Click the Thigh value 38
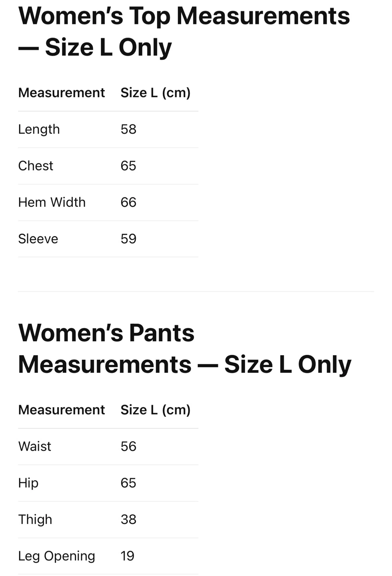Viewport: 392px width, 576px height. click(128, 519)
